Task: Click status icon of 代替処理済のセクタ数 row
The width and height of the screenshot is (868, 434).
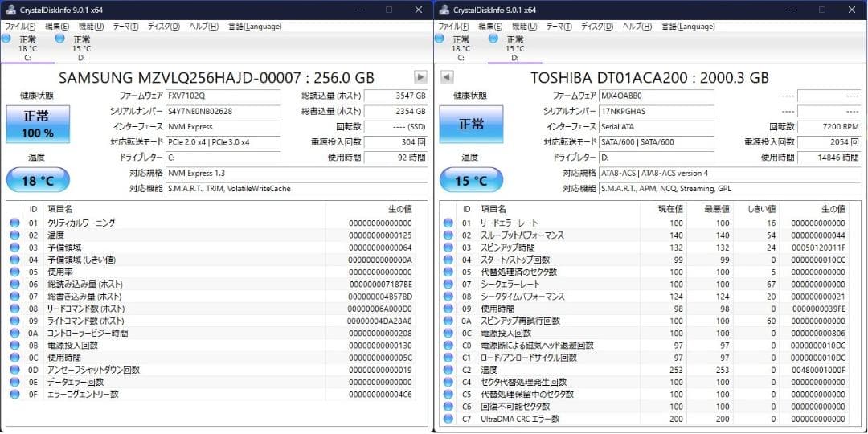Action: [x=448, y=272]
